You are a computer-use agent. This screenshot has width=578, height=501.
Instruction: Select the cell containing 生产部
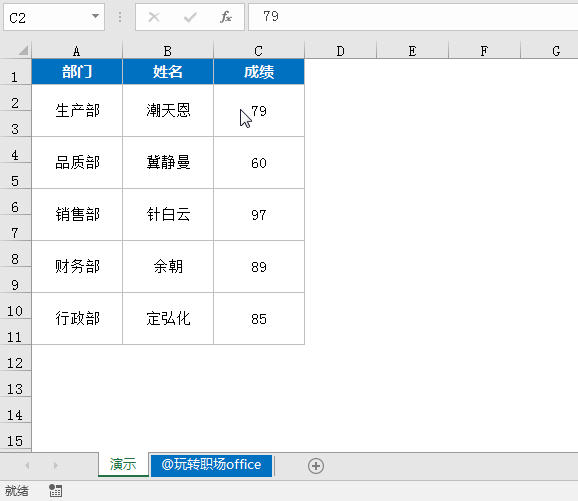point(77,111)
